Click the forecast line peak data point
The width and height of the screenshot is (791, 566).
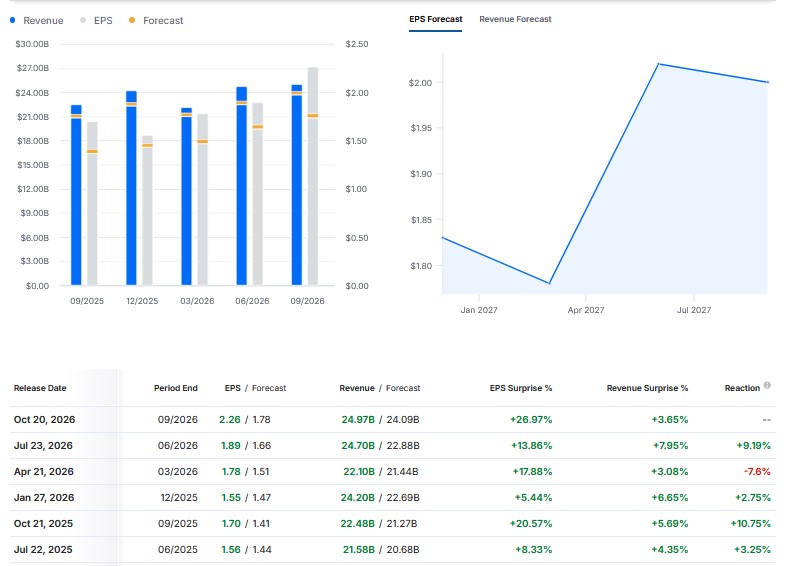point(659,64)
